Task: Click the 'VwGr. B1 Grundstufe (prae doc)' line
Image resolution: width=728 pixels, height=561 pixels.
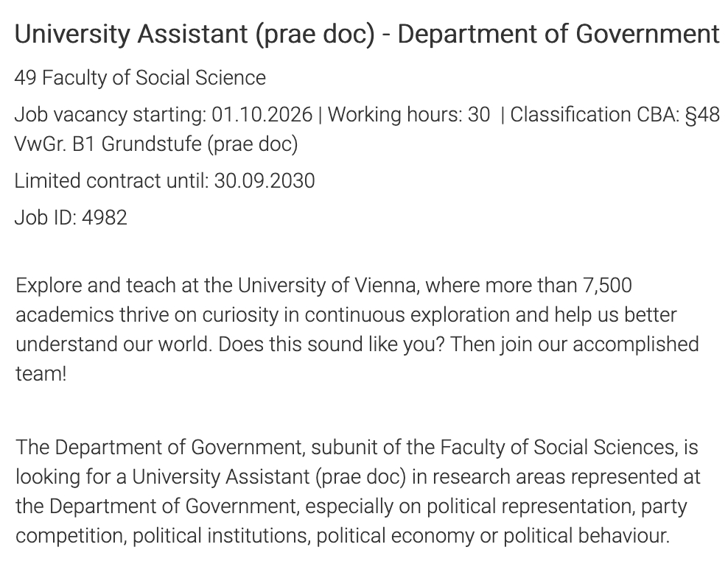Action: coord(156,144)
